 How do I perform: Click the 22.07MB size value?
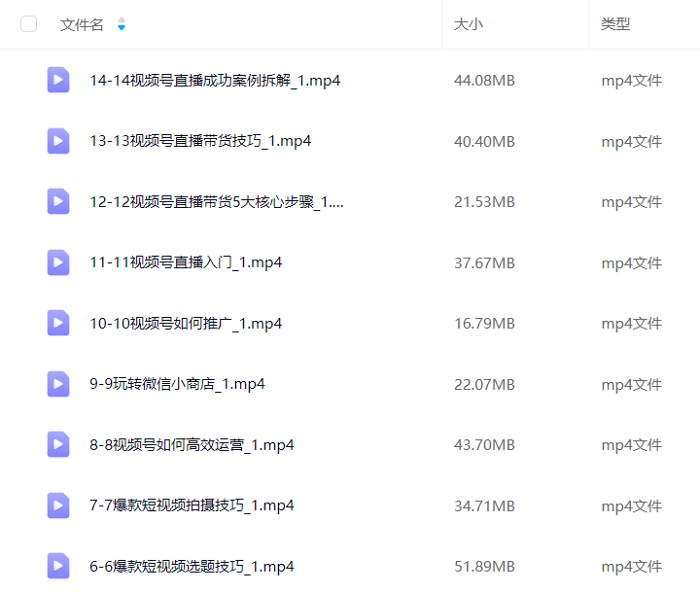pos(484,384)
